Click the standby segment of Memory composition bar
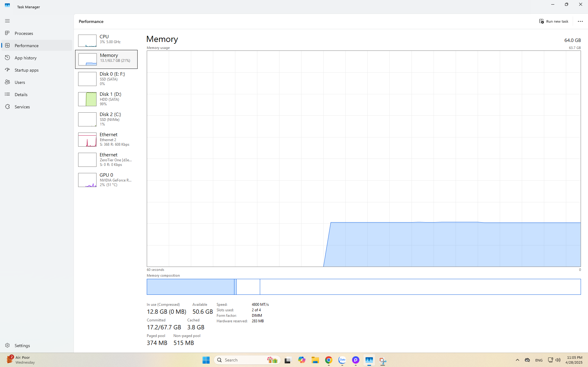The height and width of the screenshot is (367, 588). point(248,287)
